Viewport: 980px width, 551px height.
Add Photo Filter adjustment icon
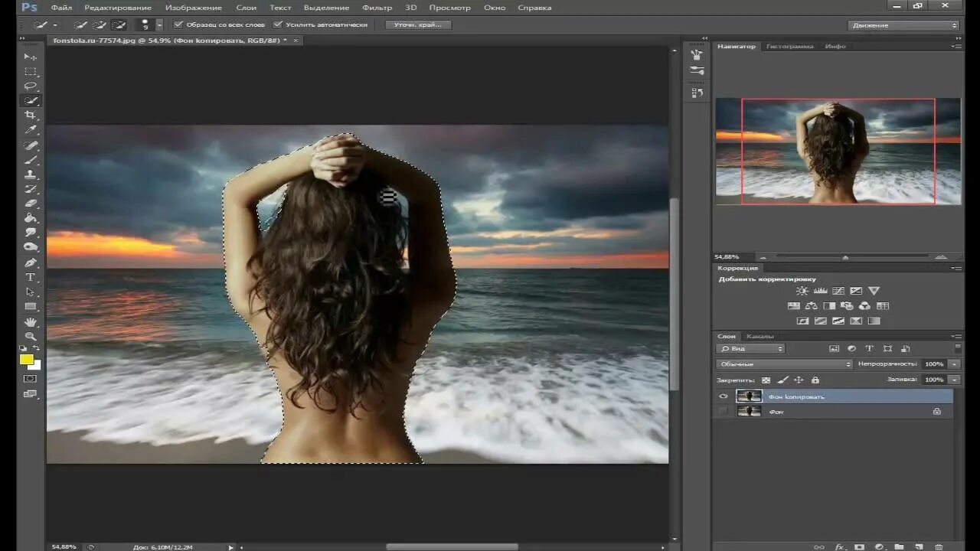[x=847, y=306]
